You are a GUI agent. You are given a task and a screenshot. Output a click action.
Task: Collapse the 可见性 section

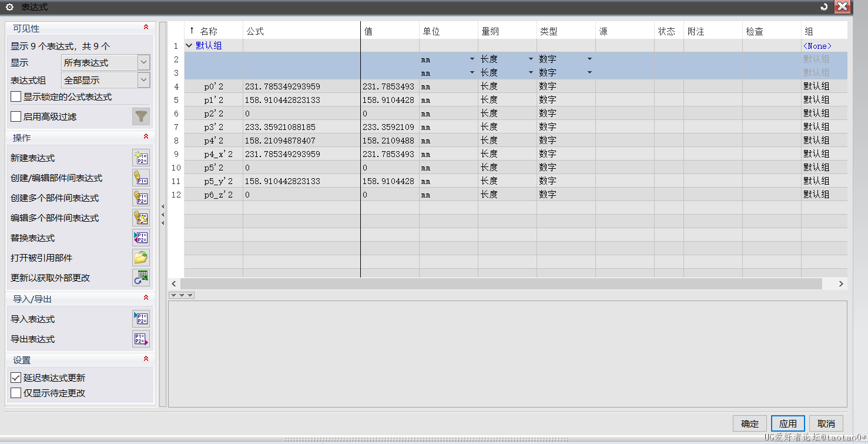pos(146,28)
